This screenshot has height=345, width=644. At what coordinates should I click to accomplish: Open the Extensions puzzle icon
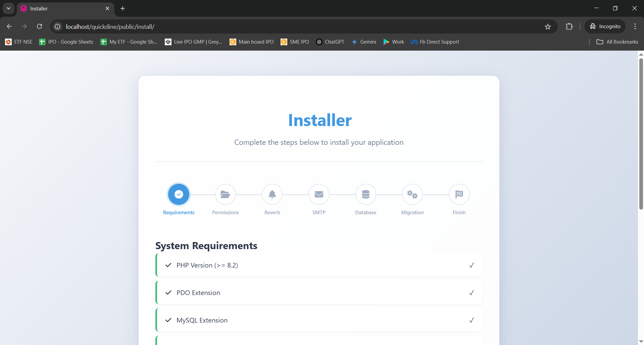pyautogui.click(x=569, y=26)
